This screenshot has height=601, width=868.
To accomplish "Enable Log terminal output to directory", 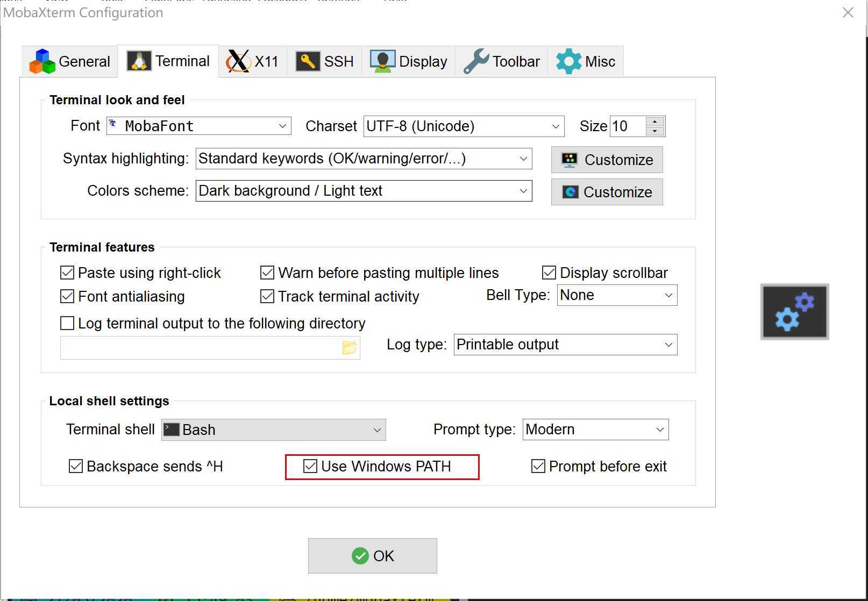I will pos(67,323).
